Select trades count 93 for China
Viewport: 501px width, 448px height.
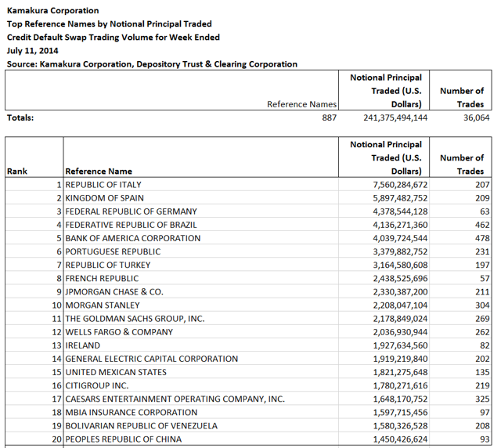click(x=485, y=439)
